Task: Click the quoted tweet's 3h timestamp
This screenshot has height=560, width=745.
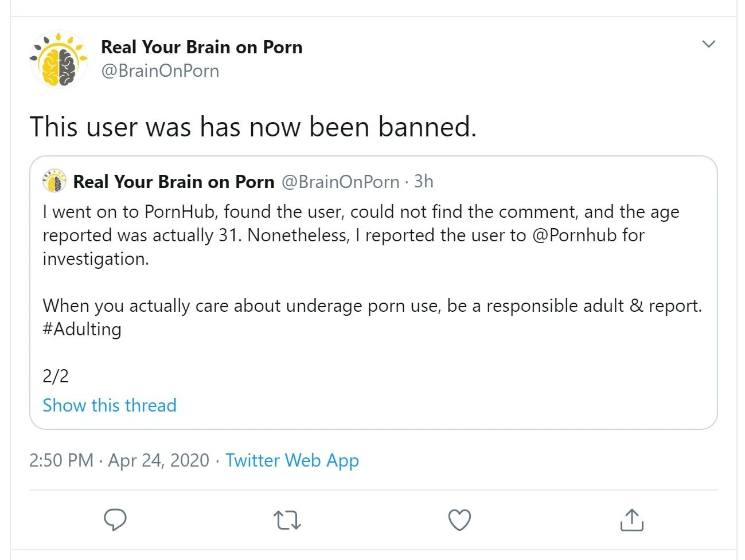Action: point(424,182)
